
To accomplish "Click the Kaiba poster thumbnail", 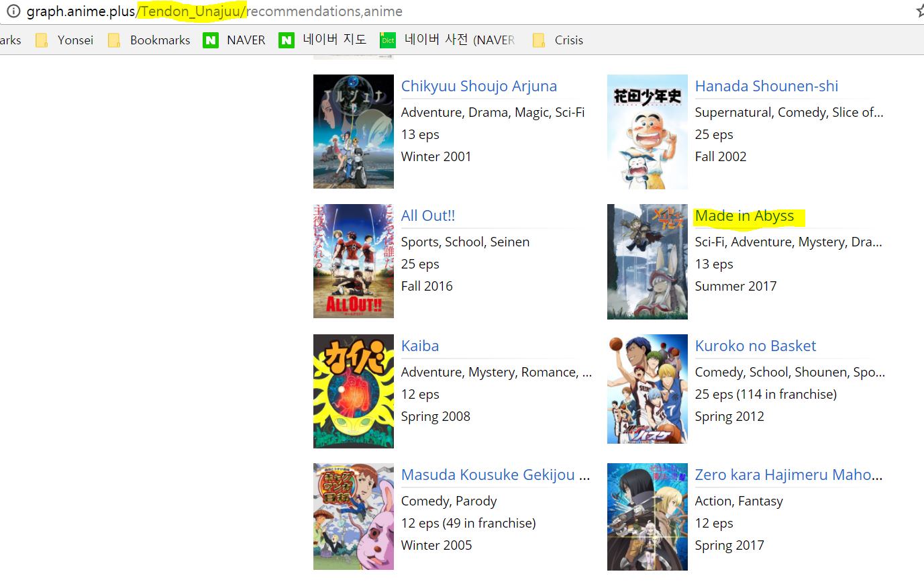I will [353, 391].
